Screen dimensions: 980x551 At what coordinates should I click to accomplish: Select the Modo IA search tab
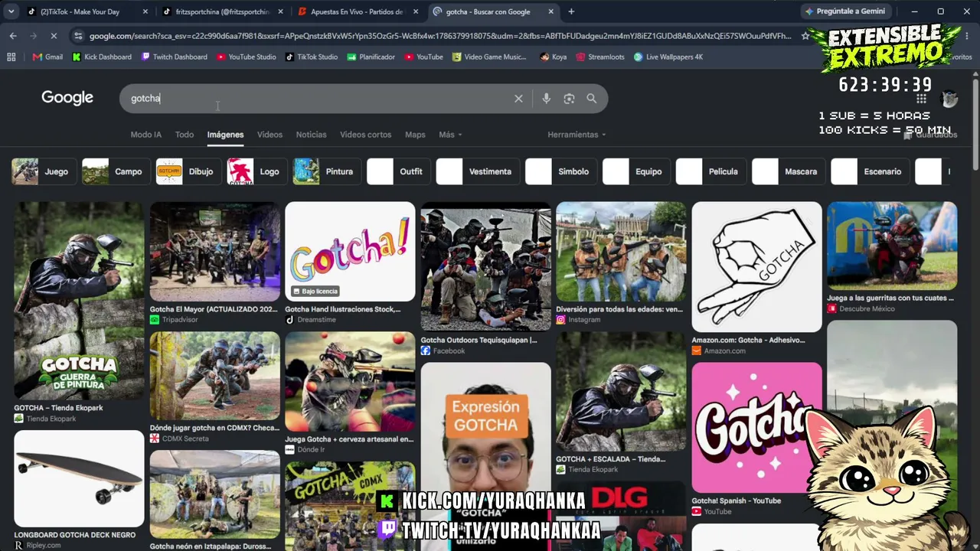pos(146,135)
